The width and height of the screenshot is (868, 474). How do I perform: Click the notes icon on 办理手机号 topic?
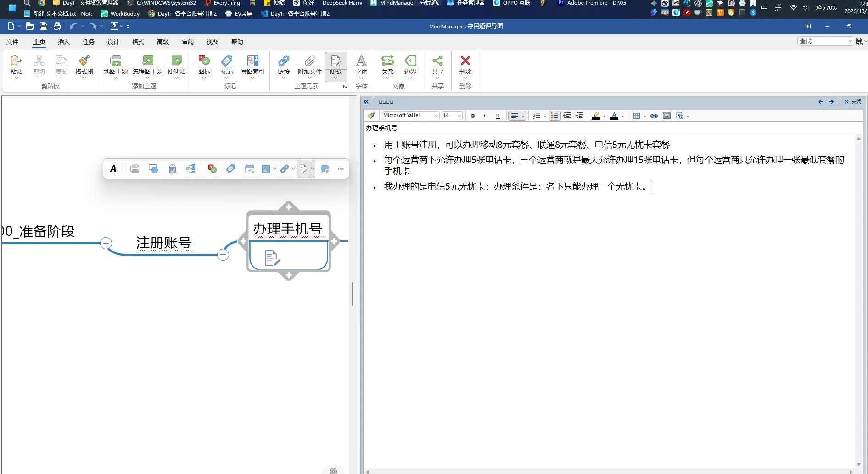click(272, 258)
